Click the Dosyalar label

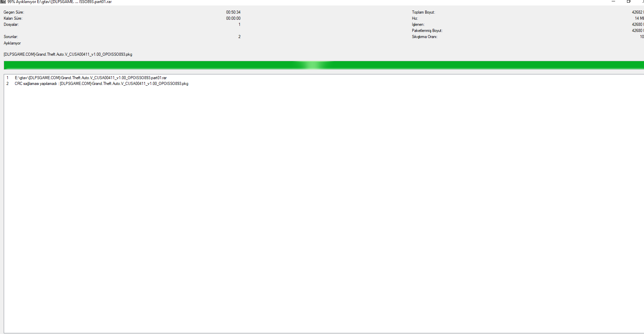(x=11, y=24)
